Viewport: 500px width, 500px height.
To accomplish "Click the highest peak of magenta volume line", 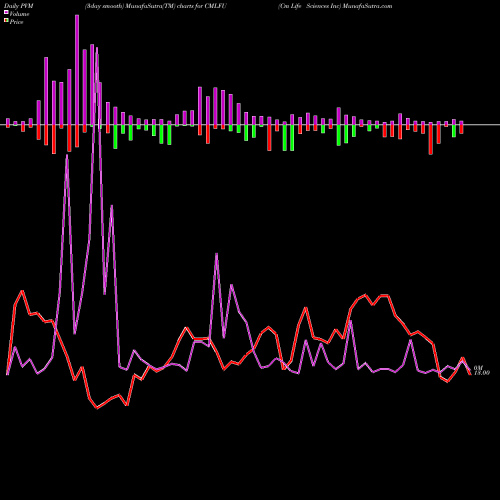I will 97,48.
